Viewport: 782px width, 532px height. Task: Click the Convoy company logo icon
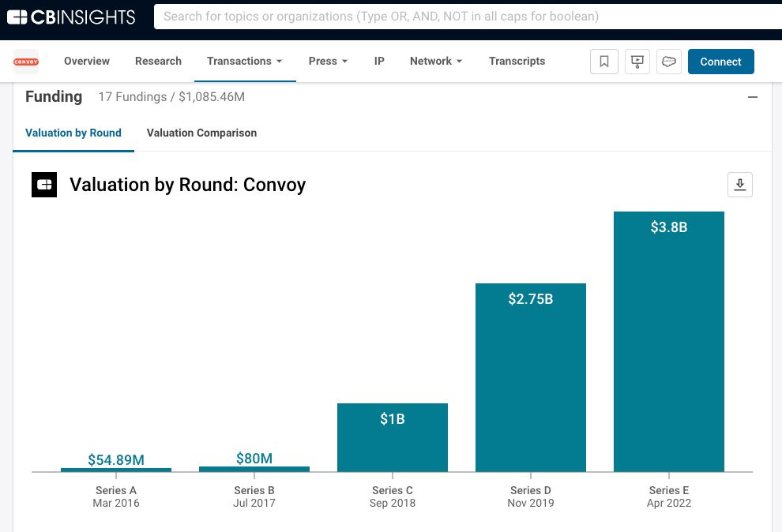click(x=26, y=62)
